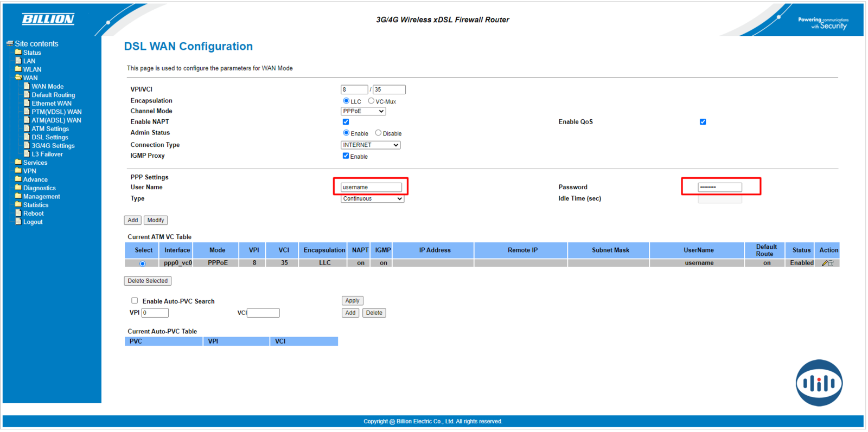The width and height of the screenshot is (868, 432).
Task: Click the round chat widget icon
Action: pyautogui.click(x=819, y=383)
